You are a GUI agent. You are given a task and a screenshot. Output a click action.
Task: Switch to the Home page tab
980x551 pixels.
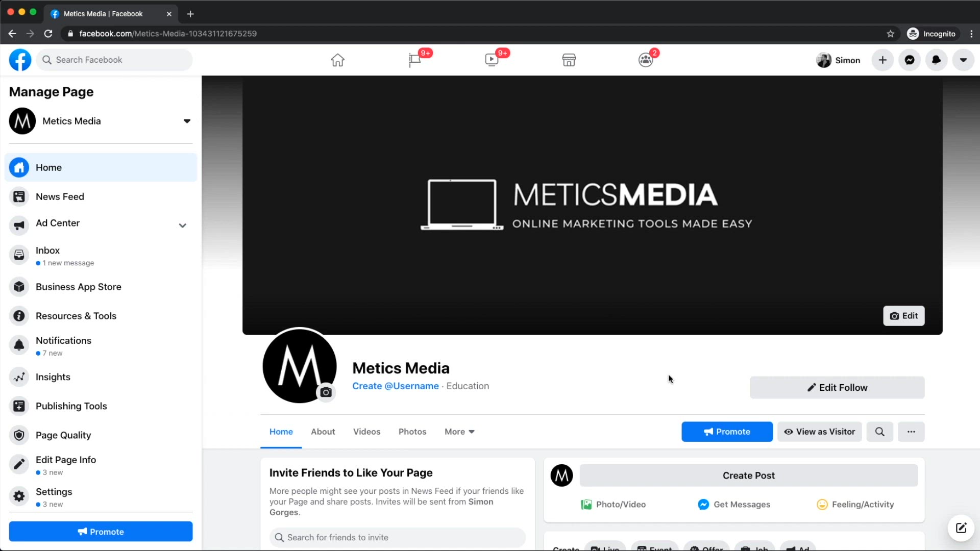tap(281, 432)
